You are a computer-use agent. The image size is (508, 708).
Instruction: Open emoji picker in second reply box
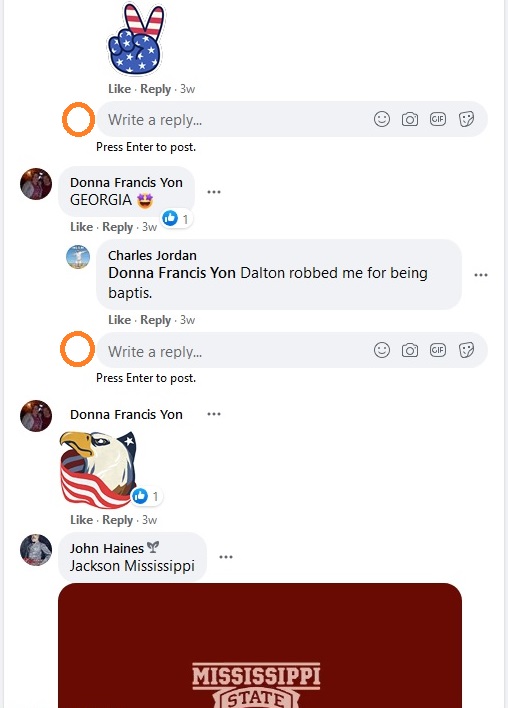pyautogui.click(x=382, y=350)
